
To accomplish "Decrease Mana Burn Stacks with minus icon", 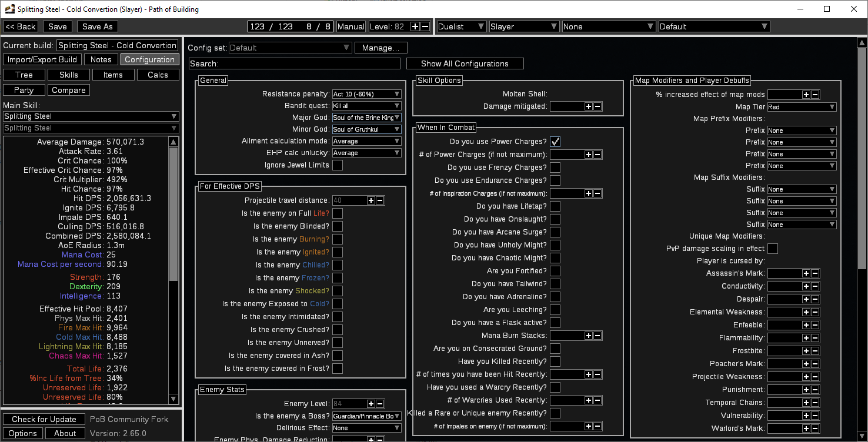I will 597,336.
